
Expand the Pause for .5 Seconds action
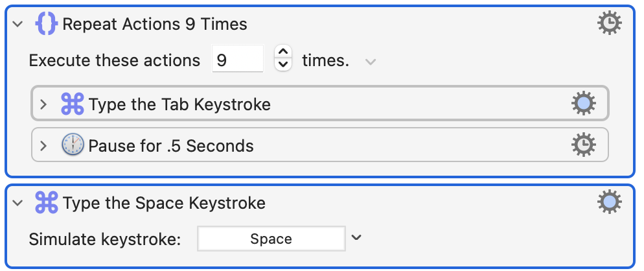pos(44,146)
